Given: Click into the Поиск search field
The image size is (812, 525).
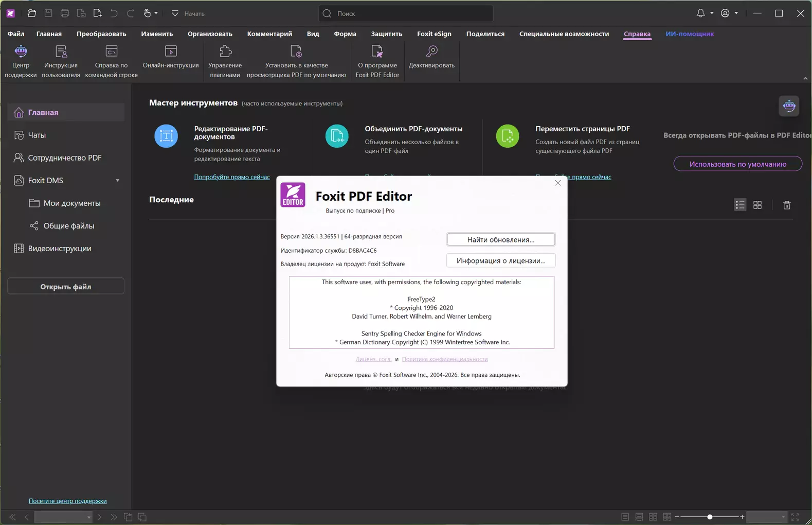Looking at the screenshot, I should [x=406, y=13].
